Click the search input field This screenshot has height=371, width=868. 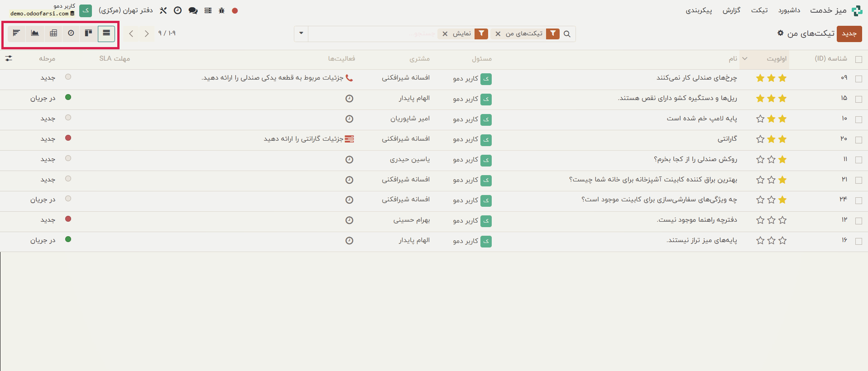[371, 34]
